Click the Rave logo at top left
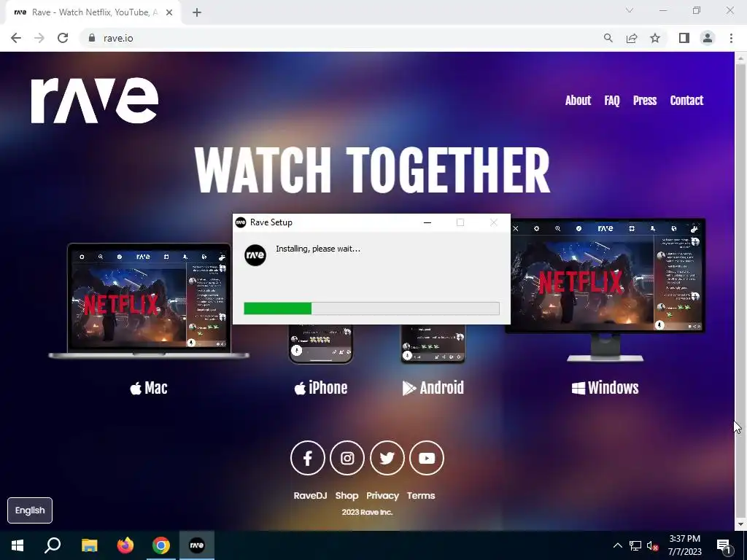Screen dimensions: 747x560 click(94, 101)
